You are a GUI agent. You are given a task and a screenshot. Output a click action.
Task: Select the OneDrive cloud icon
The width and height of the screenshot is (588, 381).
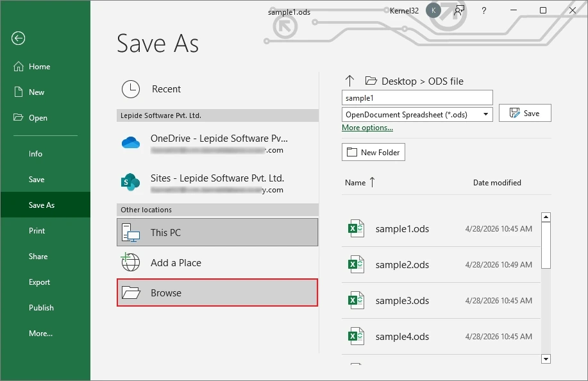(x=131, y=142)
